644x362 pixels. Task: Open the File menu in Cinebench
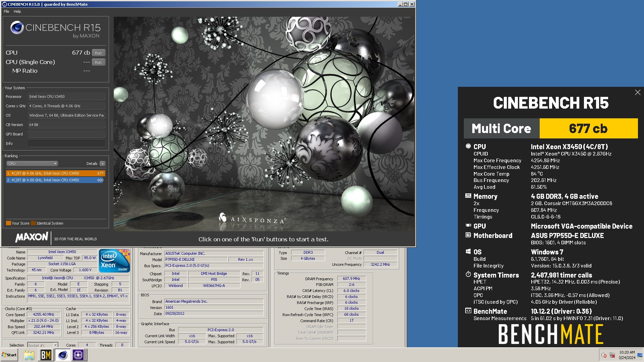[x=6, y=11]
